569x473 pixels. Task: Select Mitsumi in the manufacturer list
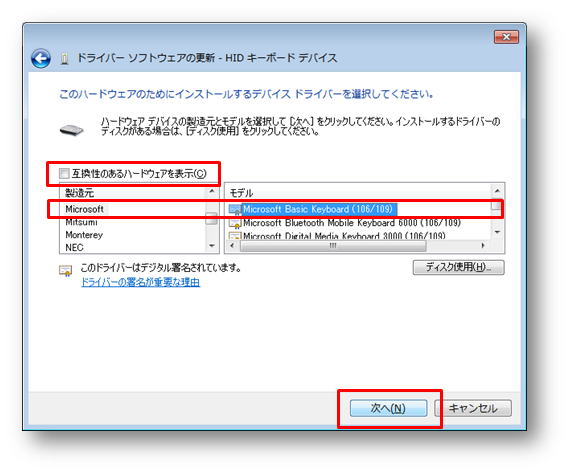pos(81,222)
